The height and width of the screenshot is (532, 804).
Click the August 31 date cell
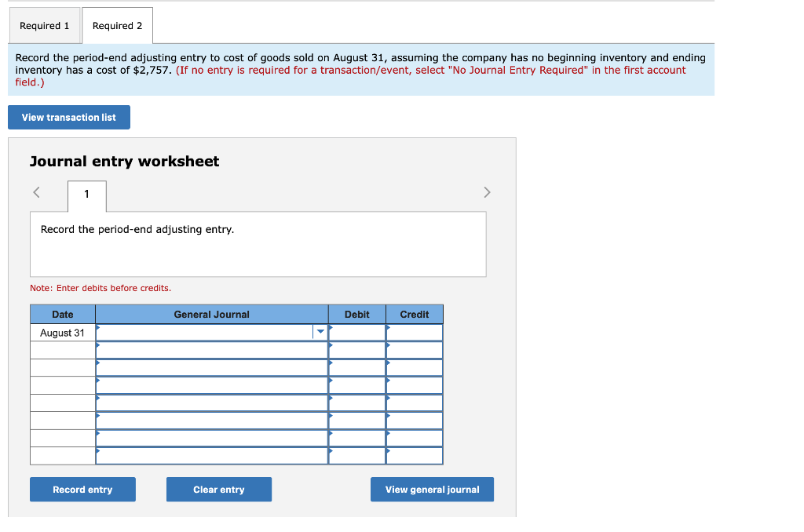point(63,333)
